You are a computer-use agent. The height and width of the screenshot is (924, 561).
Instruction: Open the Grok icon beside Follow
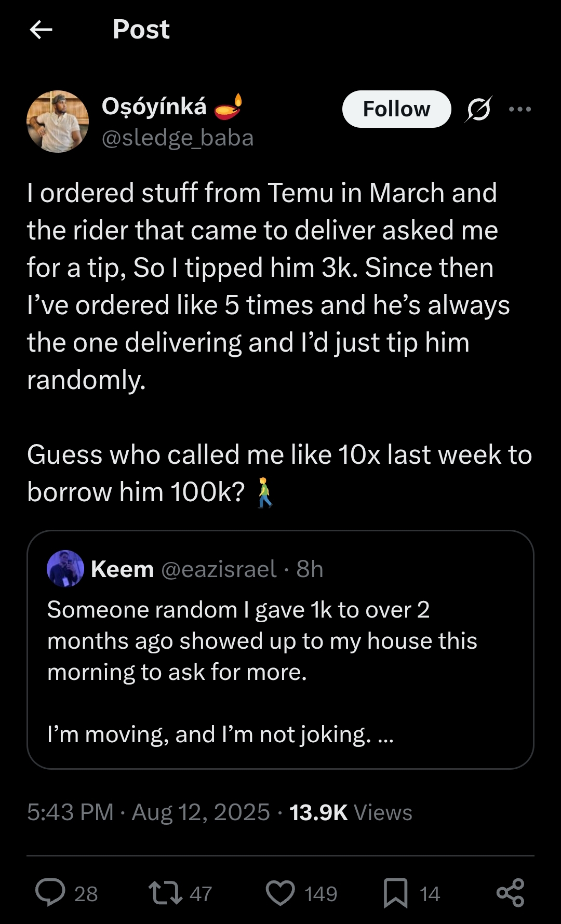pos(478,109)
